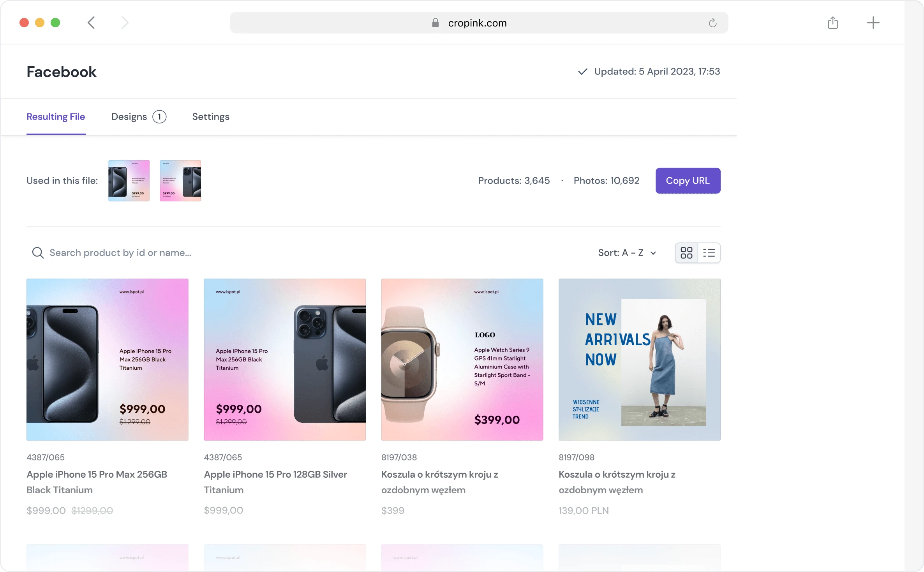Open a new tab with plus icon

pos(873,23)
